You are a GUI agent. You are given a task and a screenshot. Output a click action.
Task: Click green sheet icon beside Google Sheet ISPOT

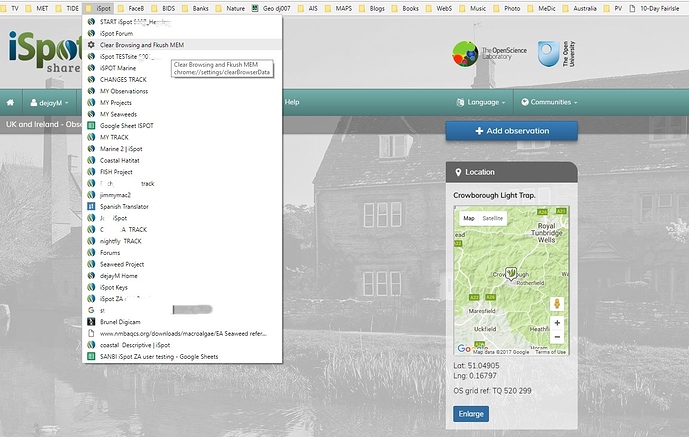click(91, 126)
